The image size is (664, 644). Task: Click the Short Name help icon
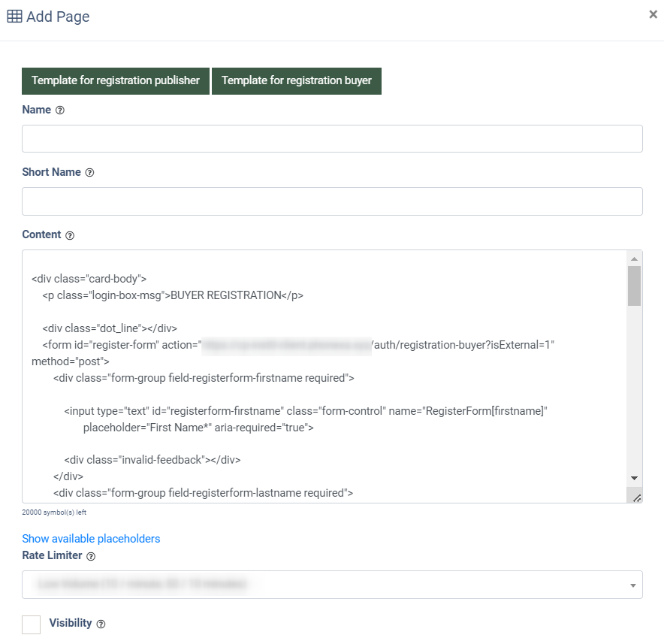pos(89,173)
